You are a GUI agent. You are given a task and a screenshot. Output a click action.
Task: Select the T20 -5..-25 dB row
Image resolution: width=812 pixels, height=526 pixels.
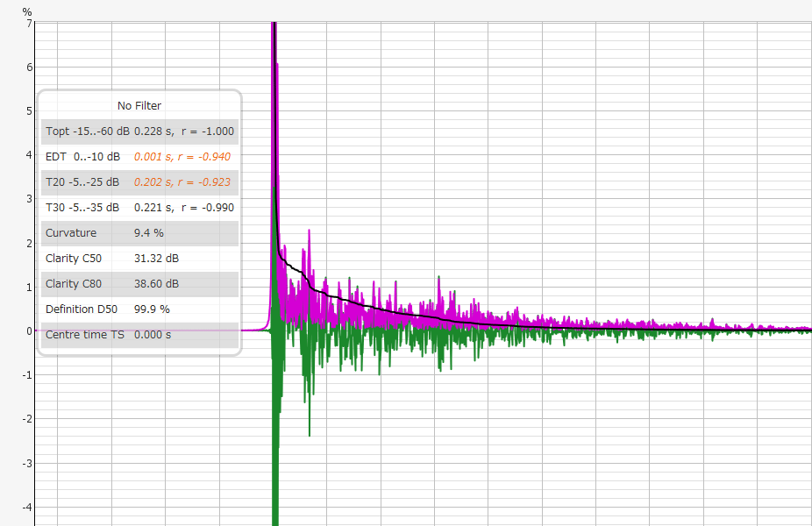tap(139, 182)
